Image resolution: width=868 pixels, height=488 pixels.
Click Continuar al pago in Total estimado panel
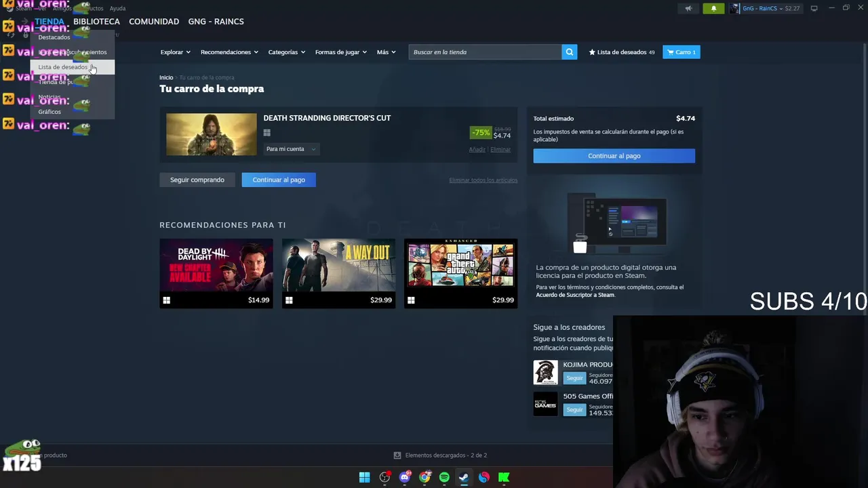pos(614,156)
